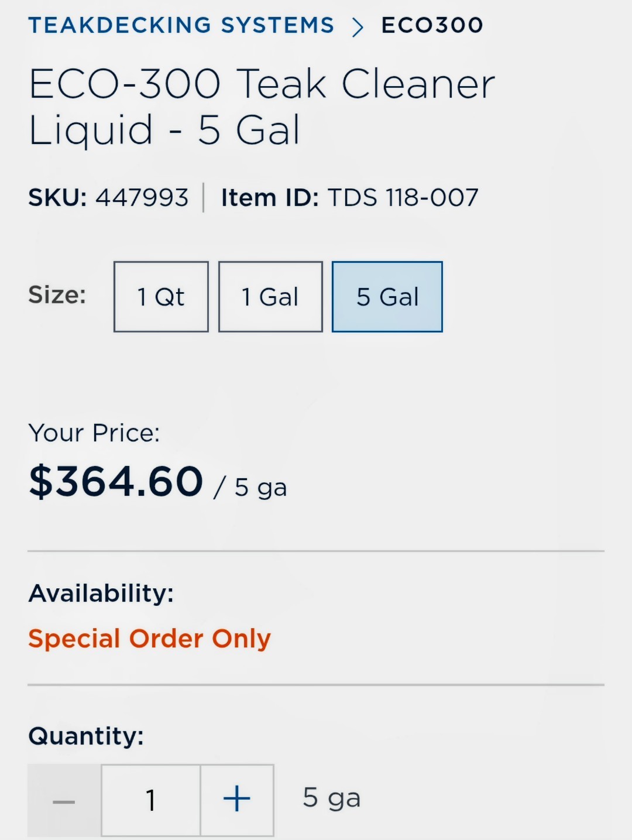
Task: Click the Quantity label
Action: coord(86,736)
